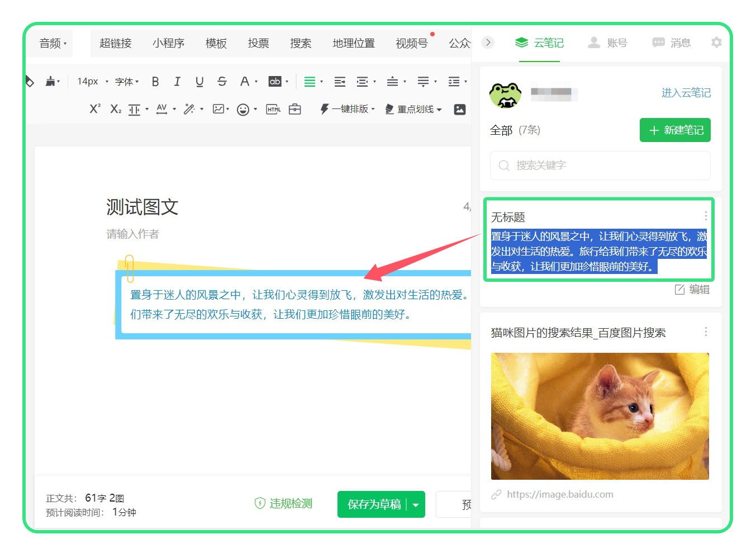Click the format painter brush icon
The image size is (756, 553).
click(51, 82)
